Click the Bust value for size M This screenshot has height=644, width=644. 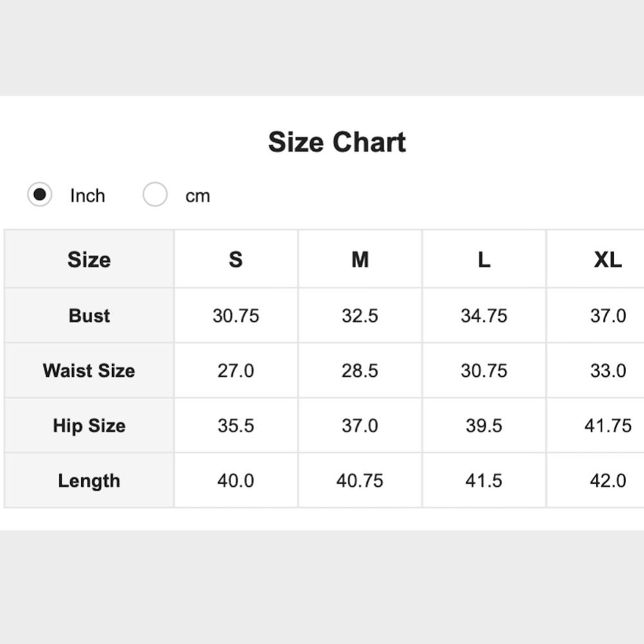click(360, 316)
